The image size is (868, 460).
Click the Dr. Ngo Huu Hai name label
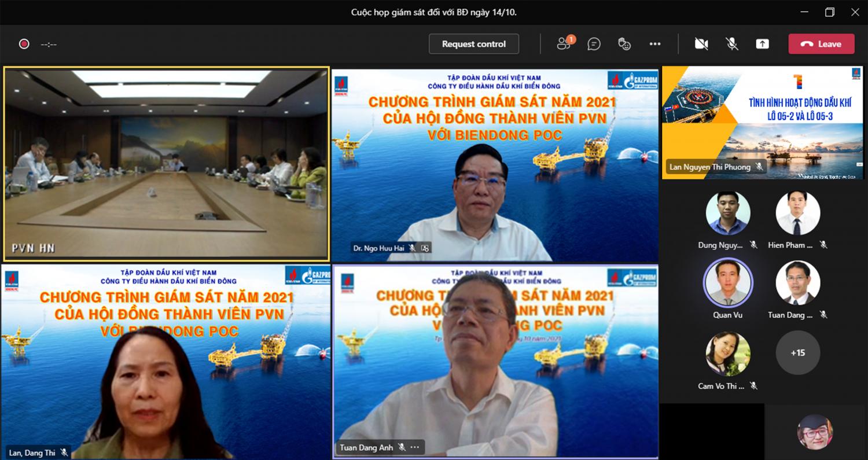coord(379,248)
